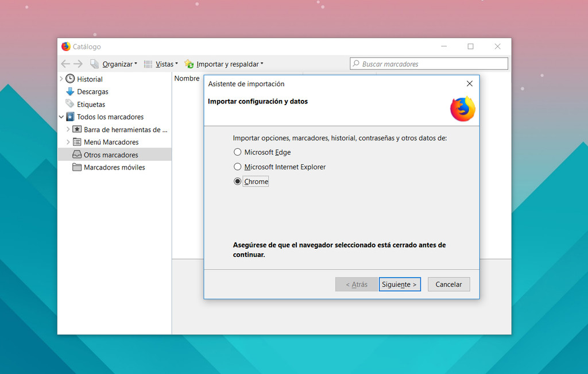This screenshot has height=374, width=588.
Task: Click the Firefox logo in Catálogo title bar
Action: coord(66,46)
